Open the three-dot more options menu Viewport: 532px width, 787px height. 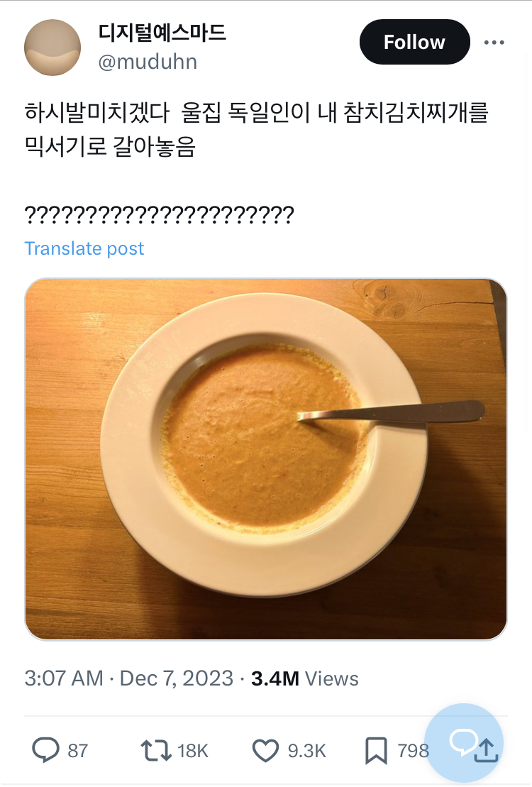click(x=494, y=43)
